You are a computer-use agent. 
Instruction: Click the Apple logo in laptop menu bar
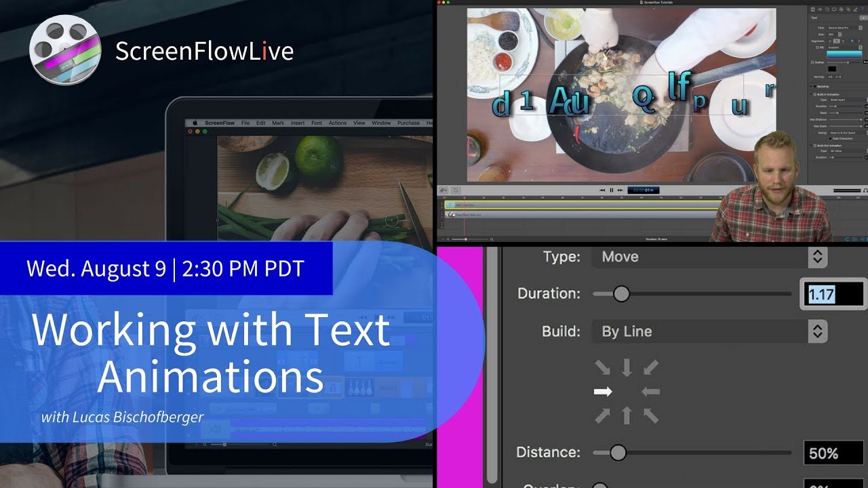coord(195,123)
